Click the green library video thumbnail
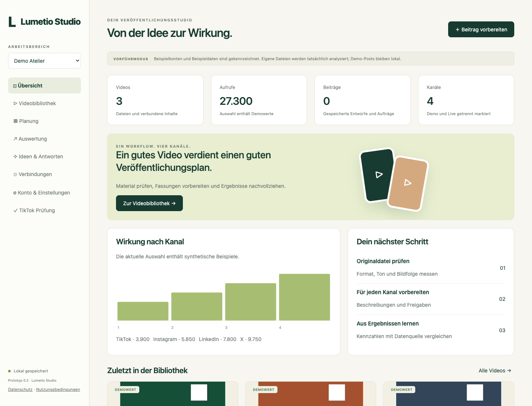The width and height of the screenshot is (532, 406). pyautogui.click(x=173, y=394)
